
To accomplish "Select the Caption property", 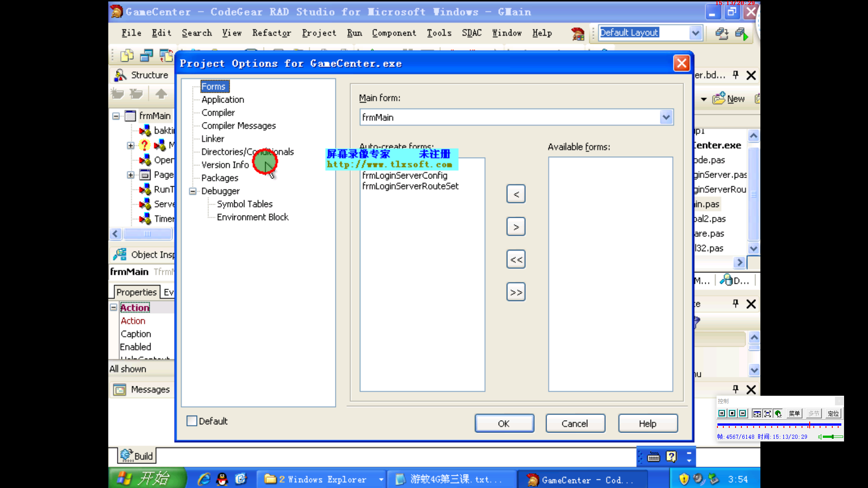I will point(136,334).
